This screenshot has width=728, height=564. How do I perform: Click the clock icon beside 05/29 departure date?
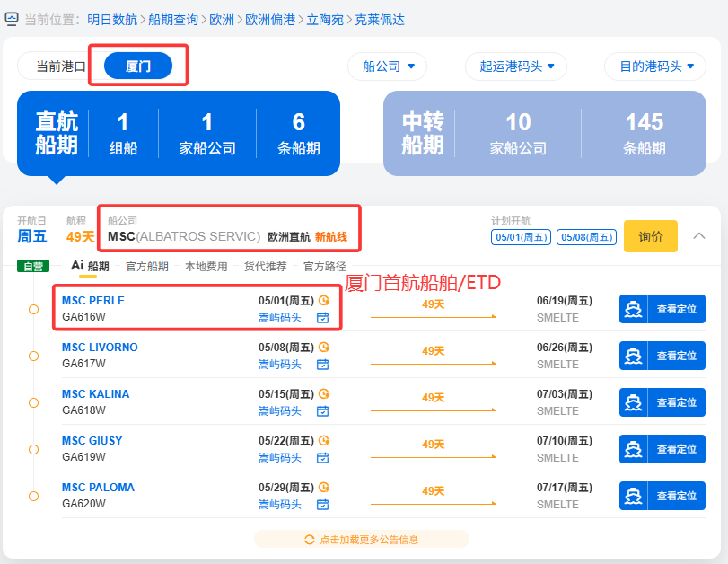[324, 488]
